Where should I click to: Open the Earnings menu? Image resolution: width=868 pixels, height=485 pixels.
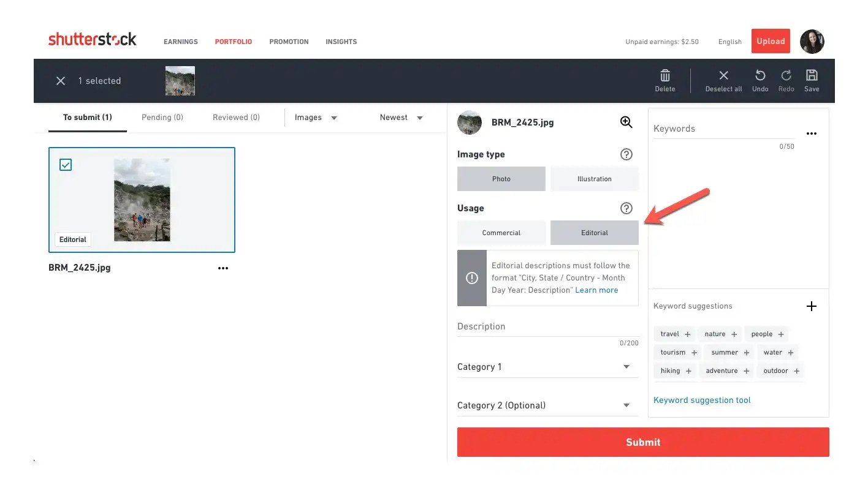181,42
